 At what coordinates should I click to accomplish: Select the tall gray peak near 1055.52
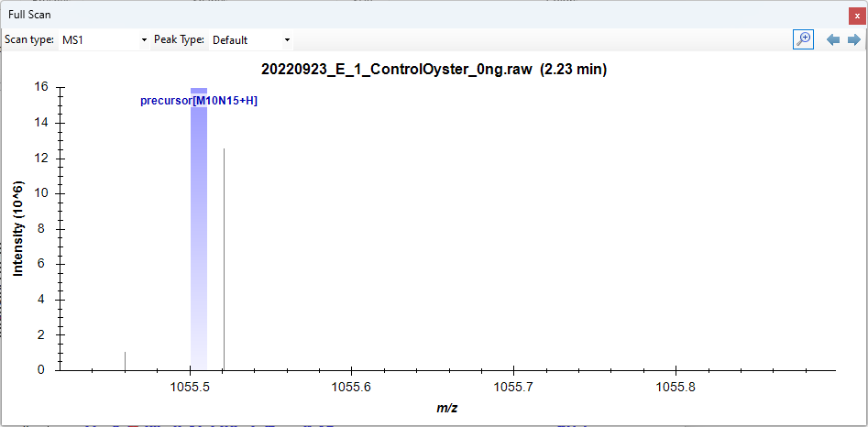(225, 257)
